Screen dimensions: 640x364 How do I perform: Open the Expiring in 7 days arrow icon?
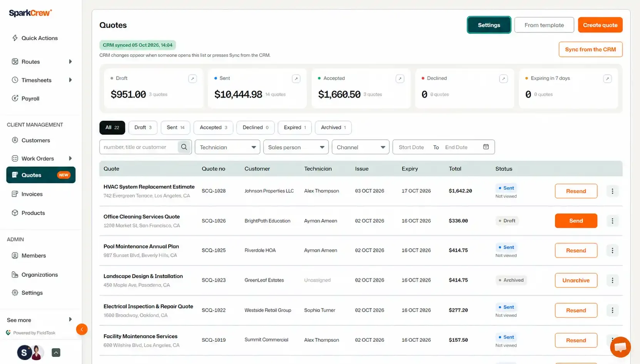607,78
